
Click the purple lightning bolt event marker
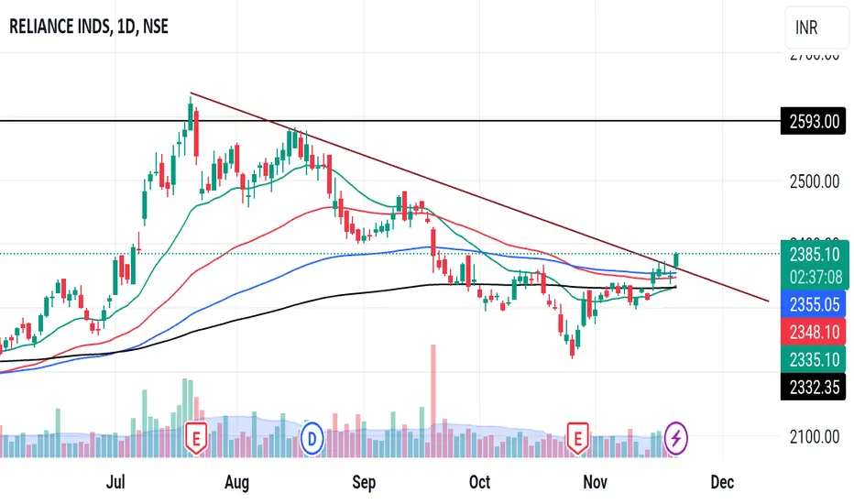[x=676, y=438]
